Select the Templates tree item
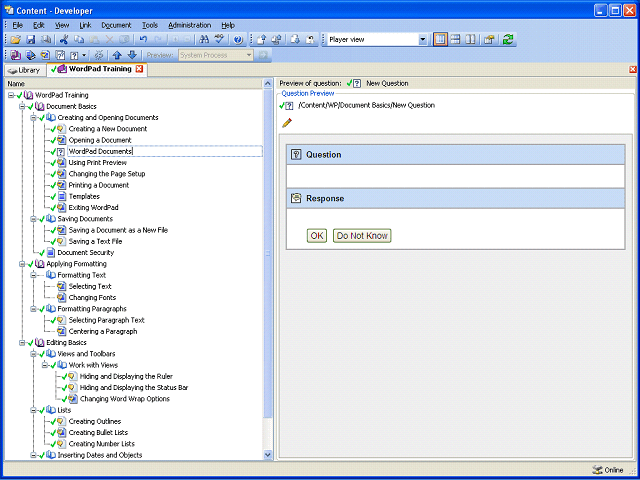The height and width of the screenshot is (480, 640). (x=84, y=196)
